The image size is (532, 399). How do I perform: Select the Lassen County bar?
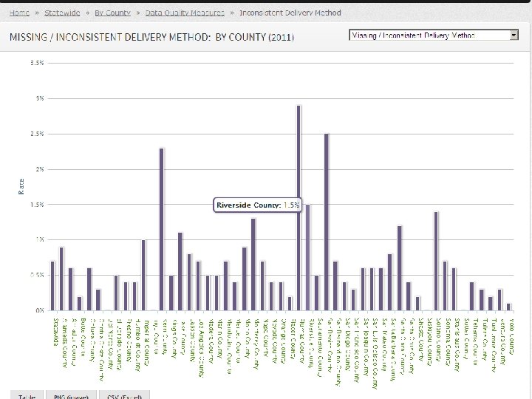click(189, 282)
